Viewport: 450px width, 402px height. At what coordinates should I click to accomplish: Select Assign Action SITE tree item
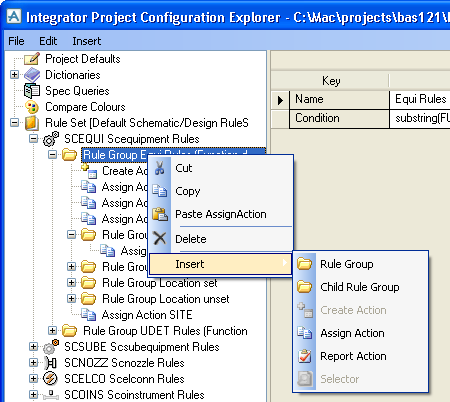(147, 315)
